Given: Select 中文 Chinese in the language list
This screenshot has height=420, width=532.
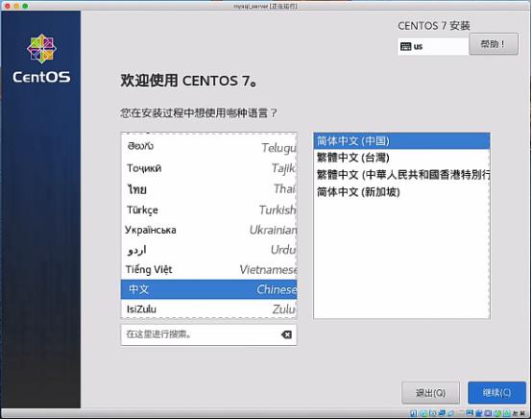Looking at the screenshot, I should (208, 289).
